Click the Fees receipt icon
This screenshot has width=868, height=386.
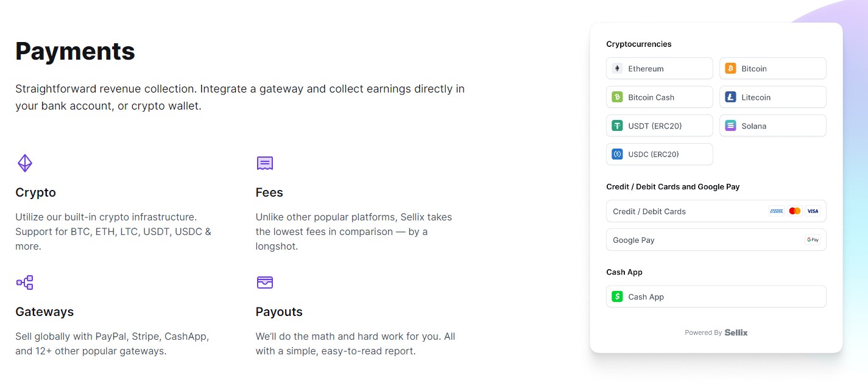click(265, 163)
